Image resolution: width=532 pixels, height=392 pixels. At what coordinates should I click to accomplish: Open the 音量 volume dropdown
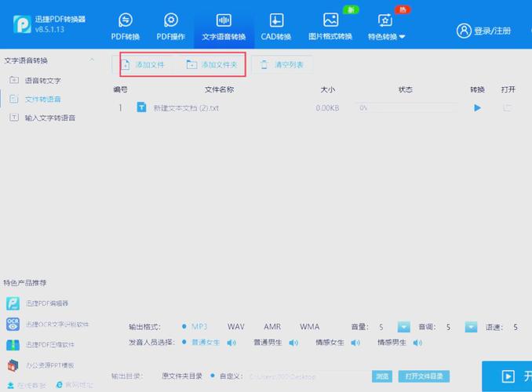(404, 327)
